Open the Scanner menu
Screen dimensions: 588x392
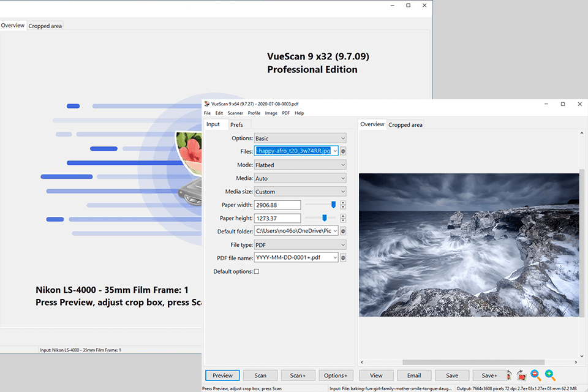coord(235,113)
